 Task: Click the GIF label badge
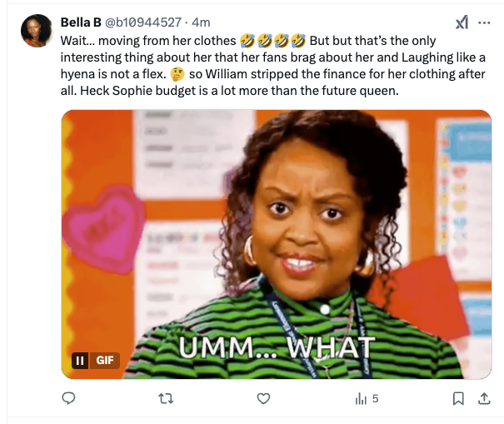tap(105, 361)
